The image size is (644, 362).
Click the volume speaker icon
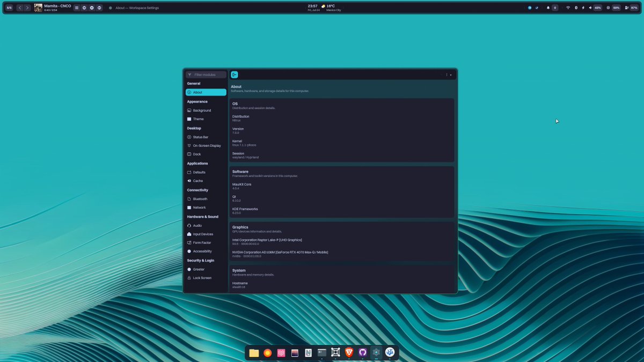[x=590, y=8]
